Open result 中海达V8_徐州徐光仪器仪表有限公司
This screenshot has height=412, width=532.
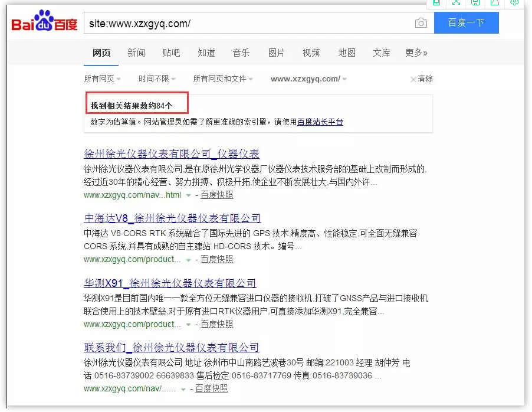(x=172, y=218)
